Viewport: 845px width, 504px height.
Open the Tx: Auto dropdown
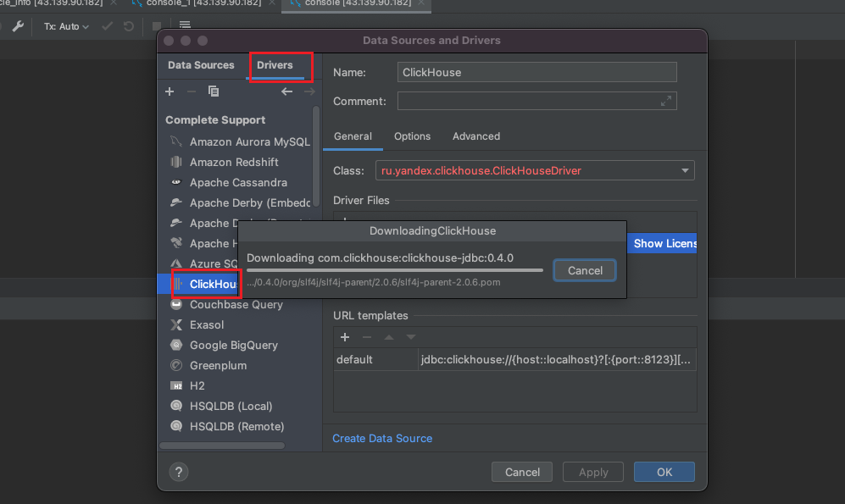66,26
